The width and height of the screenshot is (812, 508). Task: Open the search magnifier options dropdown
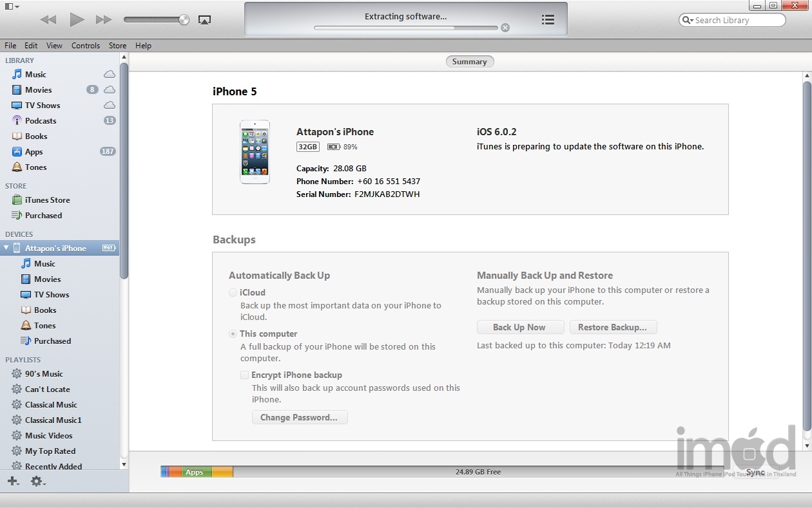point(688,20)
